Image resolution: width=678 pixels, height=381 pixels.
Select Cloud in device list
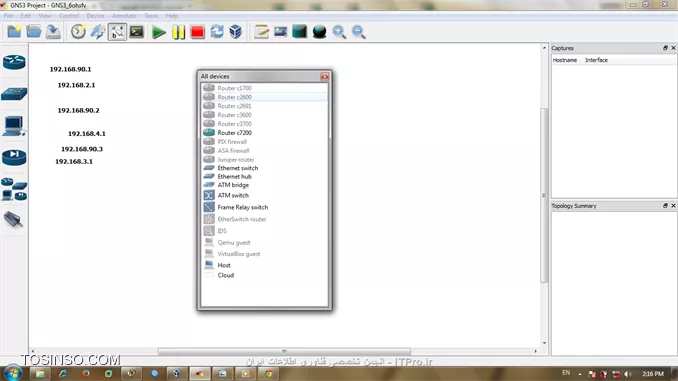(x=265, y=275)
